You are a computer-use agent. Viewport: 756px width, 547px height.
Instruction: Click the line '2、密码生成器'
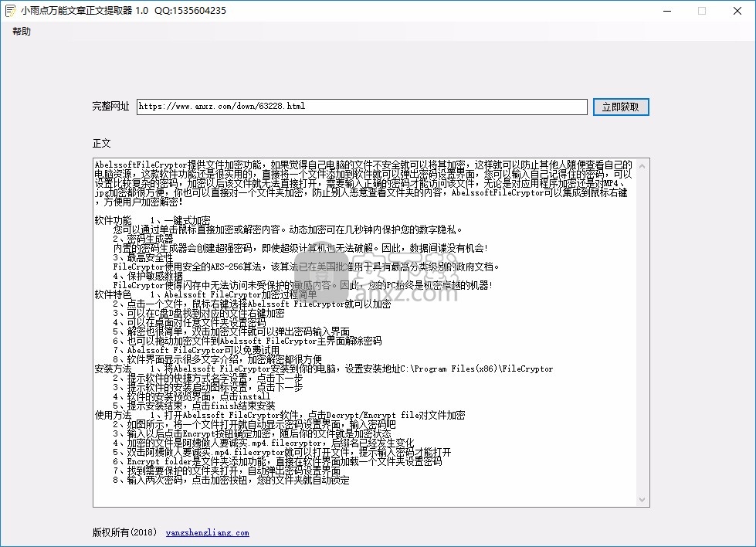[143, 240]
